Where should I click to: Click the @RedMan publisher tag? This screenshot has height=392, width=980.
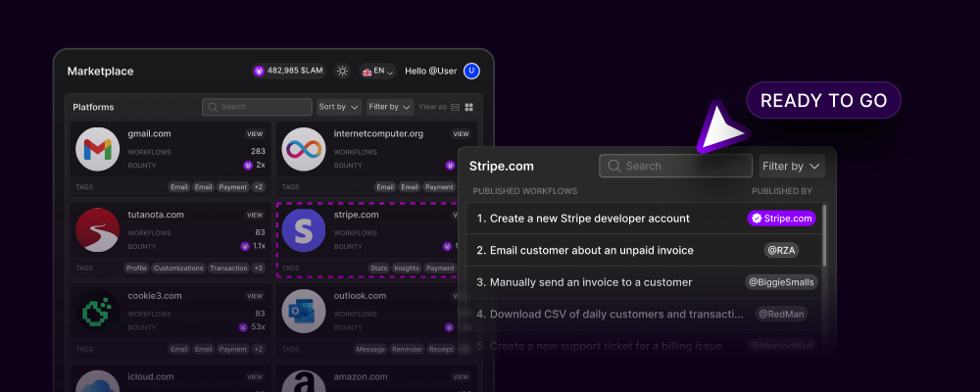click(781, 314)
